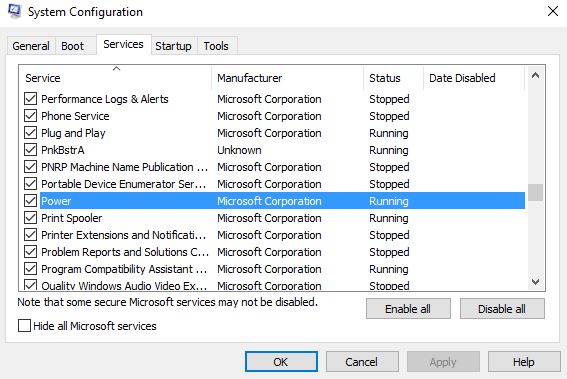Check Hide all Microsoft services
Viewport: 567px width, 379px height.
click(24, 326)
